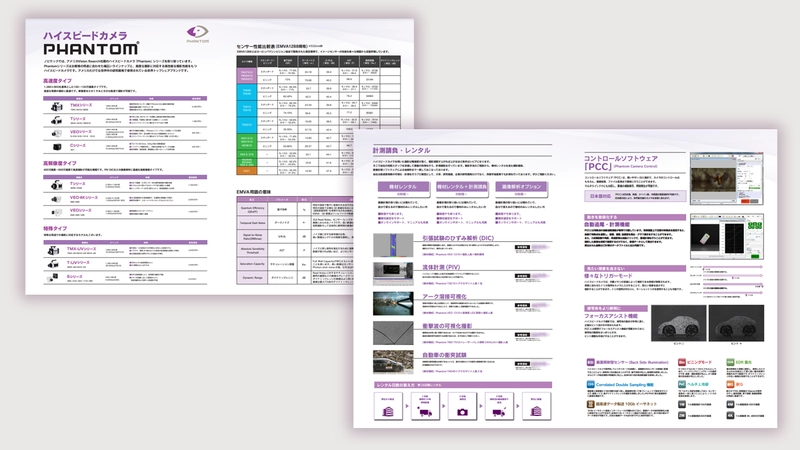Open the shock wave visualization thumbnail
The height and width of the screenshot is (450, 800).
click(x=393, y=333)
